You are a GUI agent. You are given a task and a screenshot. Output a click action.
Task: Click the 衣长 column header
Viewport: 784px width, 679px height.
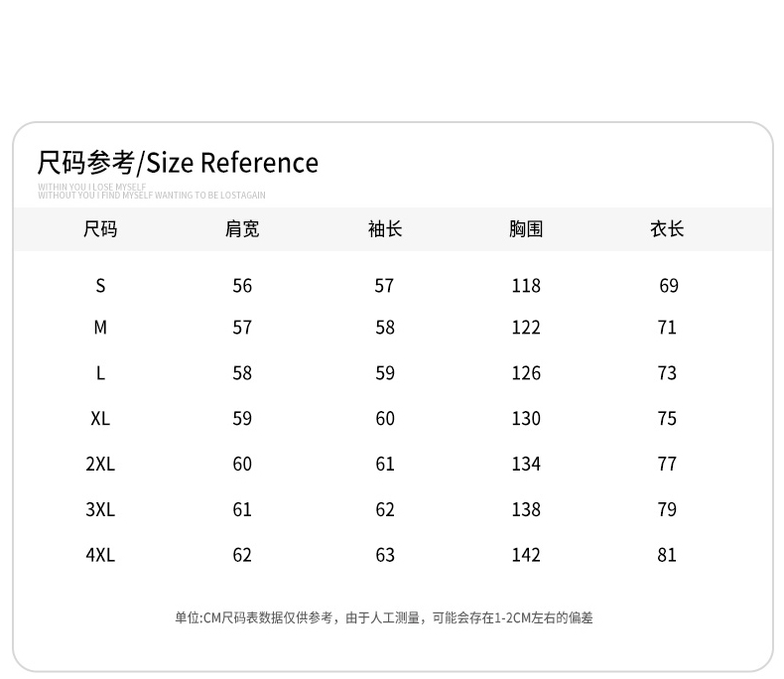[x=667, y=229]
